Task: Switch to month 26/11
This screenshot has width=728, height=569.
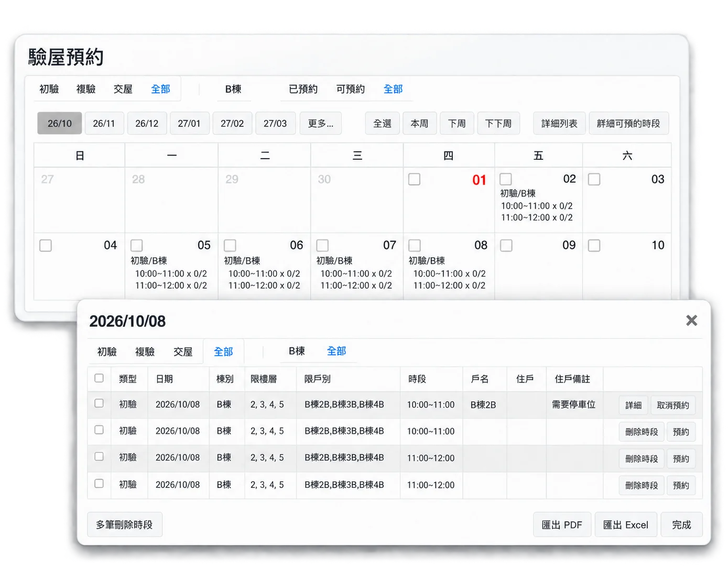Action: [104, 123]
